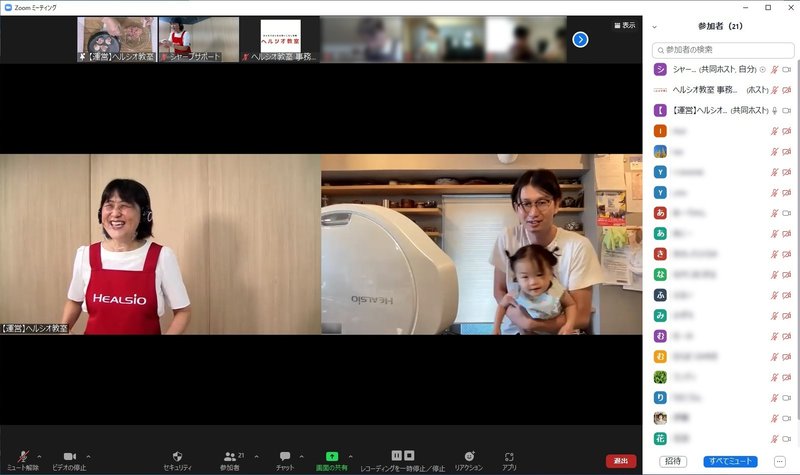Click recording indicator on シャー… row

click(763, 69)
